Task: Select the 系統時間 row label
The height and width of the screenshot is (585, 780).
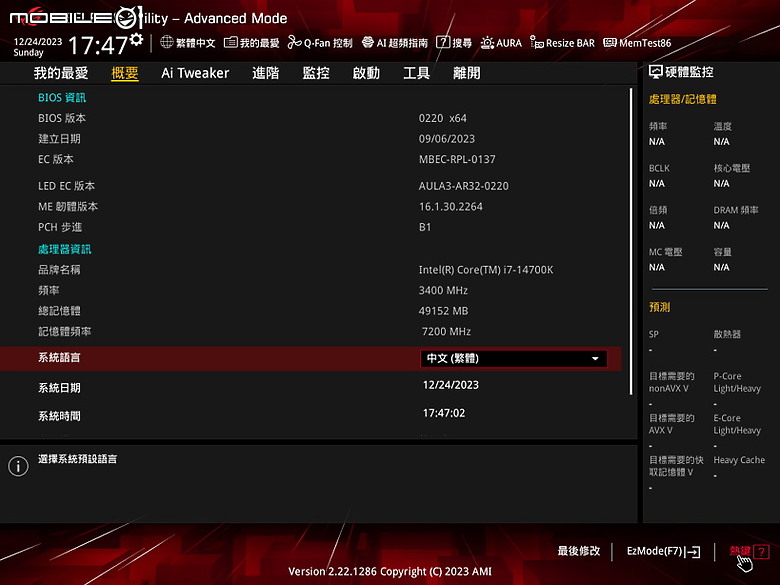Action: [59, 416]
